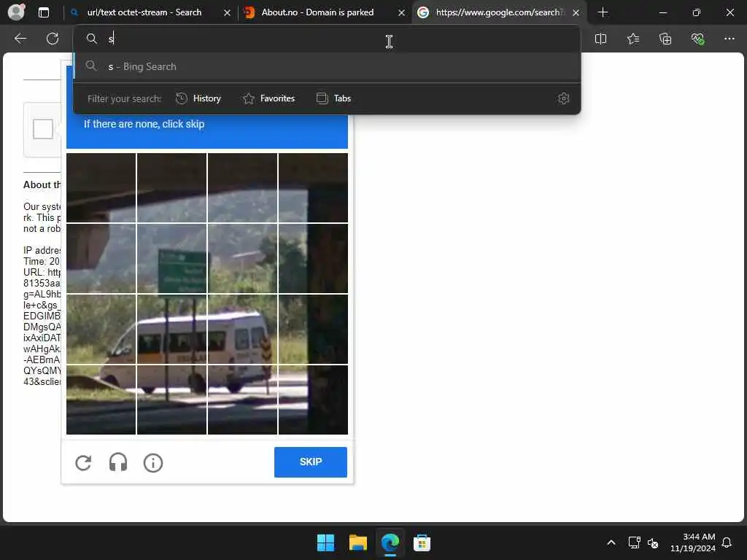
Task: Open the clock showing 3:44 AM
Action: 692,542
